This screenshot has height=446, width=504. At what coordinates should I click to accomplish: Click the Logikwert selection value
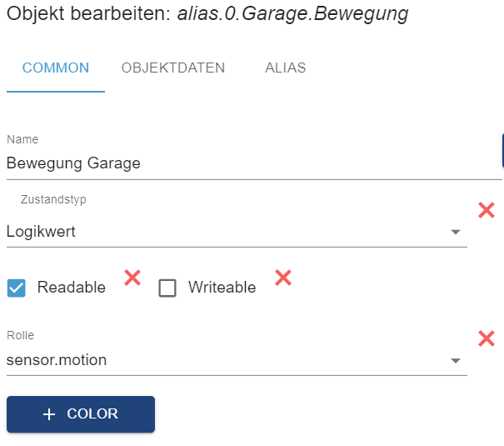(x=42, y=232)
